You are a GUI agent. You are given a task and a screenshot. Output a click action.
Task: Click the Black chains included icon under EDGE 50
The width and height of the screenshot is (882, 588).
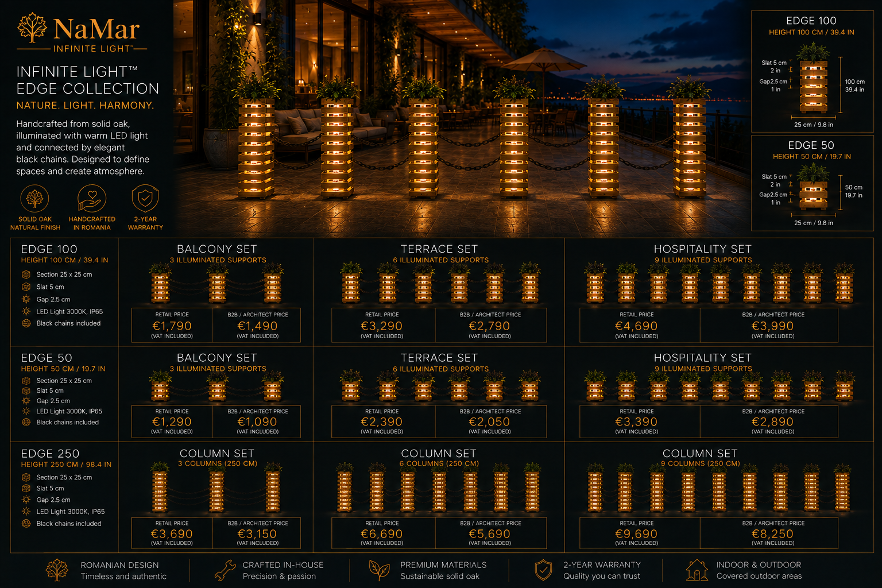[26, 422]
